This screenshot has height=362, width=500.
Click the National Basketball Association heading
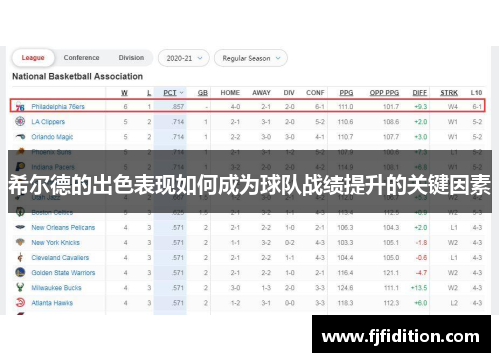point(77,76)
